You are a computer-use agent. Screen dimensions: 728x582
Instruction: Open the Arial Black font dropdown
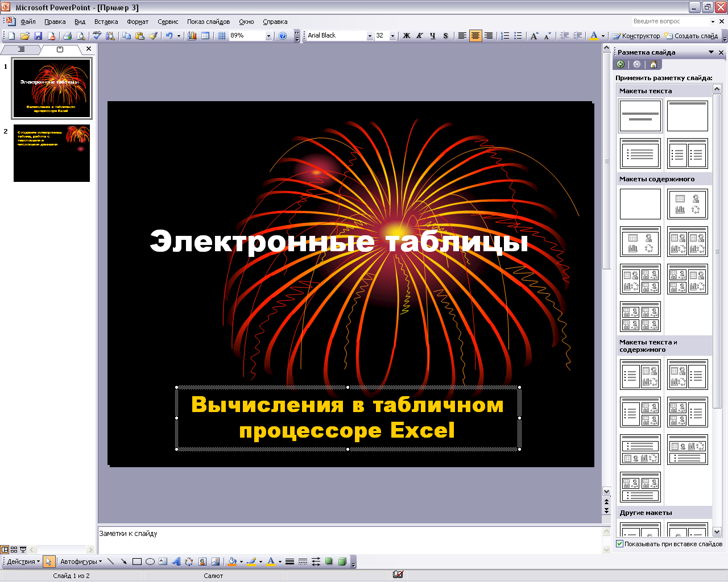click(370, 36)
